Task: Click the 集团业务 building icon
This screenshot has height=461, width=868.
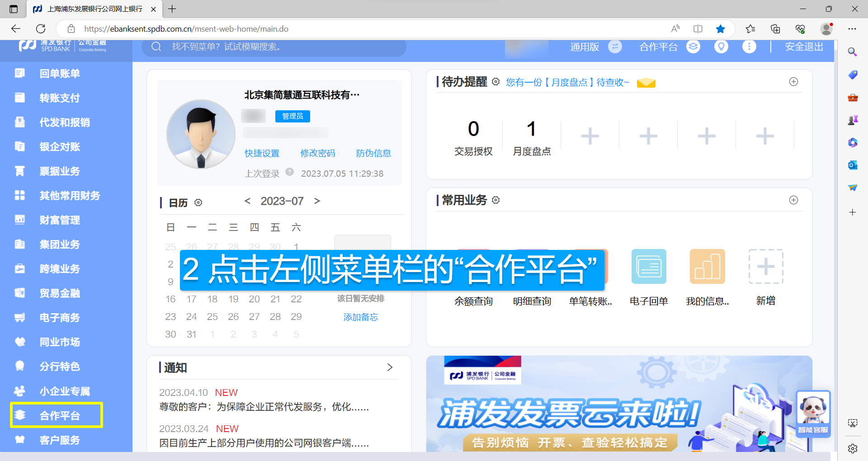Action: (x=20, y=244)
